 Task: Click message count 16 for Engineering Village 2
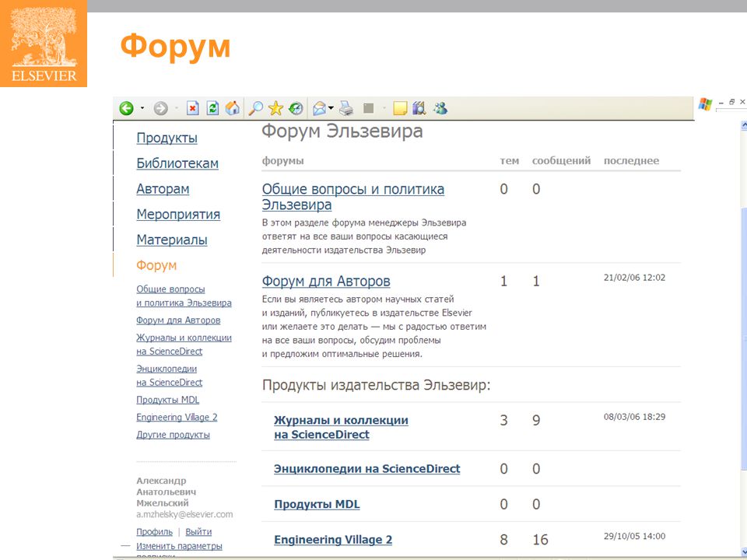[540, 540]
